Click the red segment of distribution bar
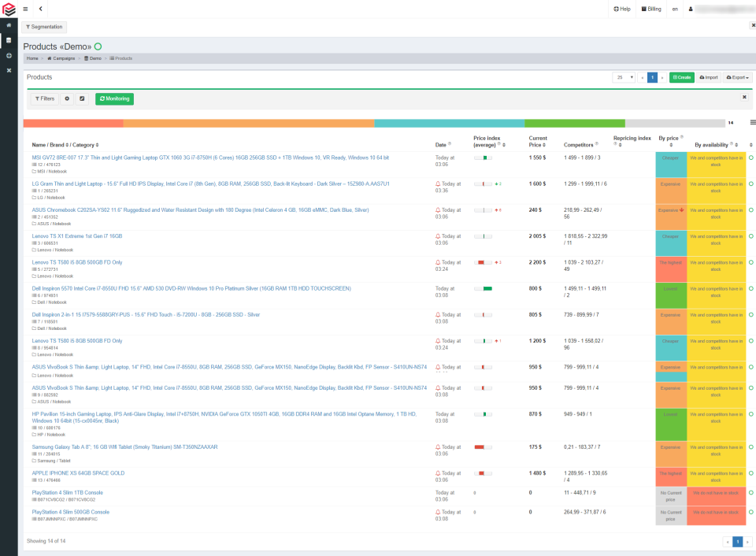Viewport: 756px width, 556px height. [73, 124]
